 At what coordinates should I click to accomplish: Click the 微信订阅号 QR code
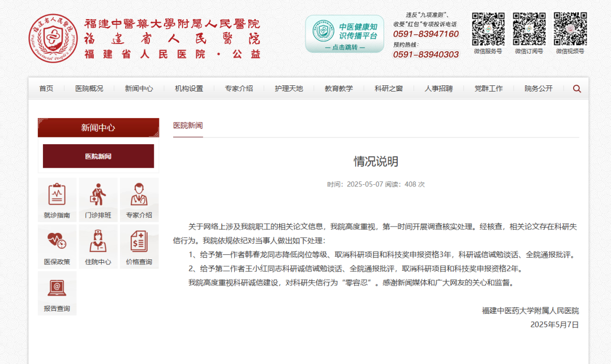[x=529, y=29]
